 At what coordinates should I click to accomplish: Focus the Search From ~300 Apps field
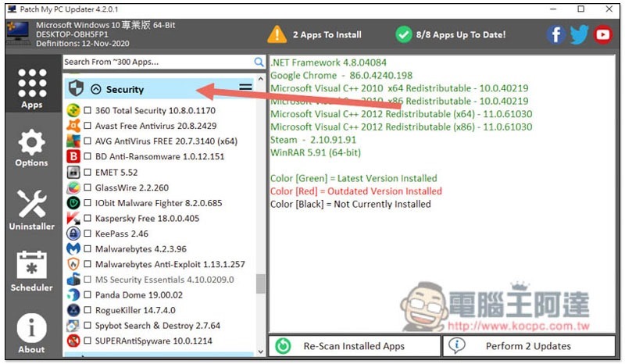[x=159, y=62]
